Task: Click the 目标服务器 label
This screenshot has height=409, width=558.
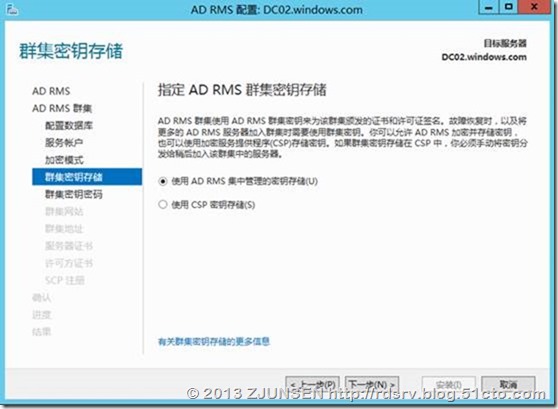Action: click(x=505, y=43)
